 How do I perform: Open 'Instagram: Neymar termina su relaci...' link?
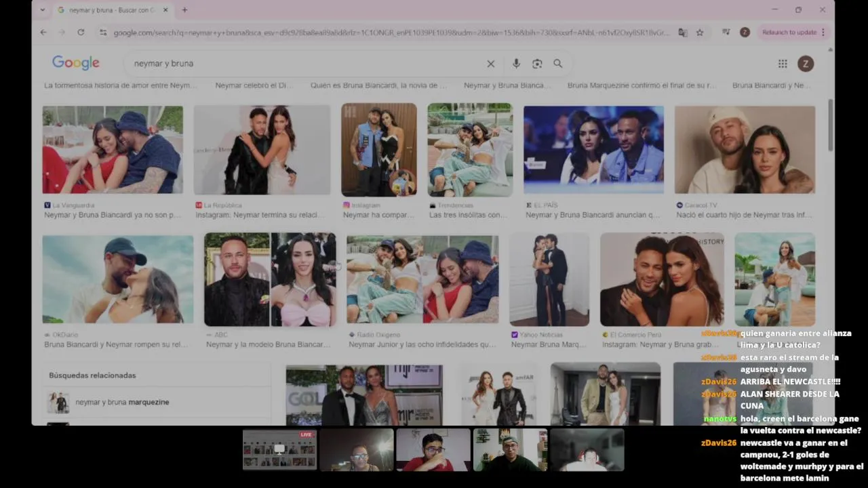(259, 215)
